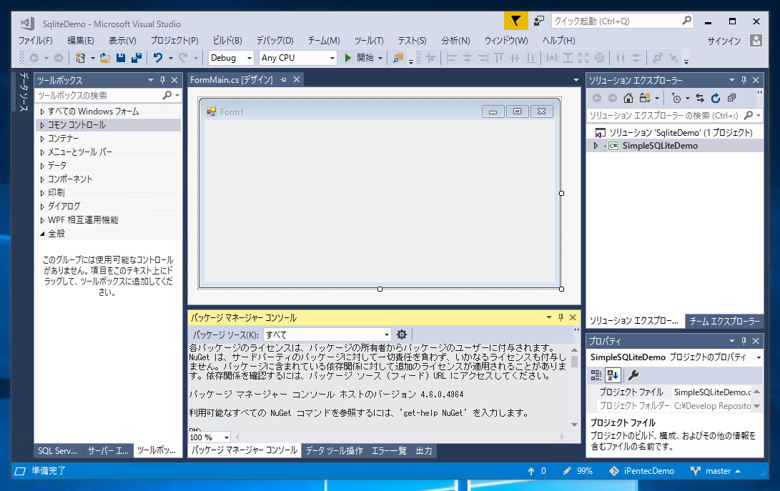Pin the Solution Explorer panel
This screenshot has height=491, width=780.
click(x=744, y=80)
